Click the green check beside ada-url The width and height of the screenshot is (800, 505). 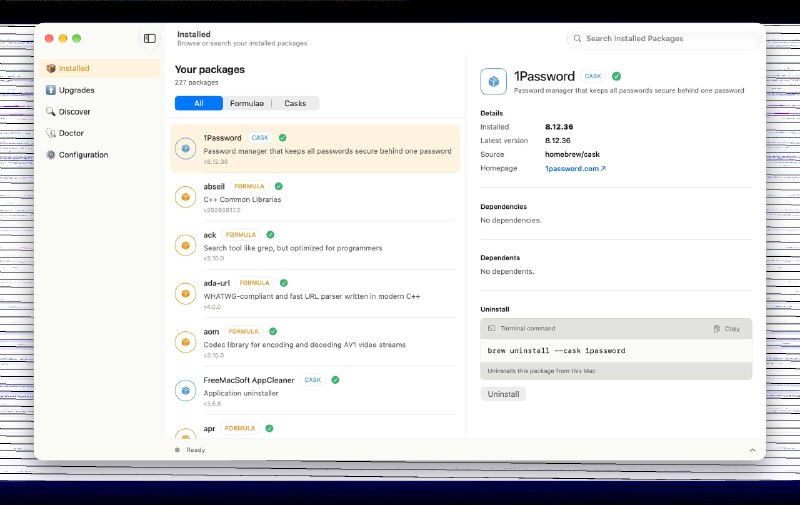tap(284, 283)
